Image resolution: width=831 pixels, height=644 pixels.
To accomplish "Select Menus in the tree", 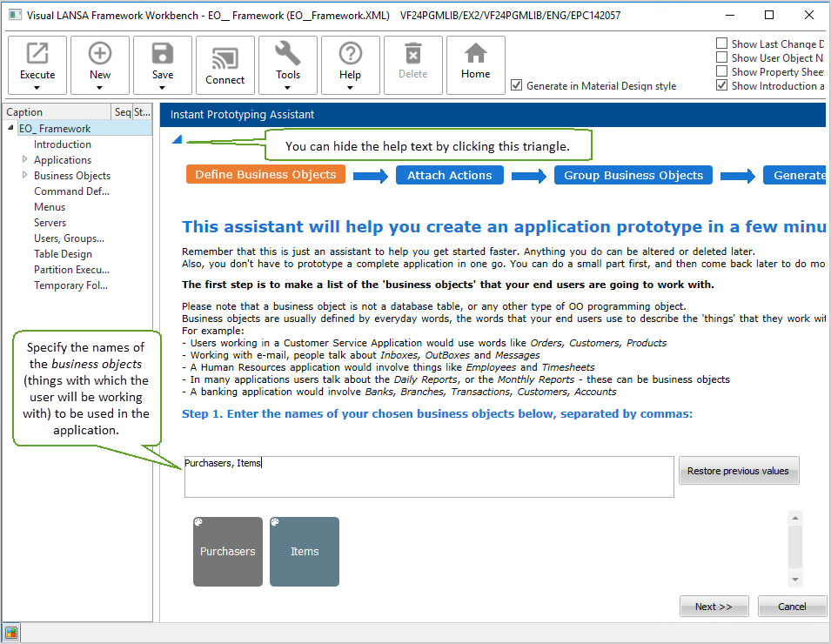I will tap(50, 207).
